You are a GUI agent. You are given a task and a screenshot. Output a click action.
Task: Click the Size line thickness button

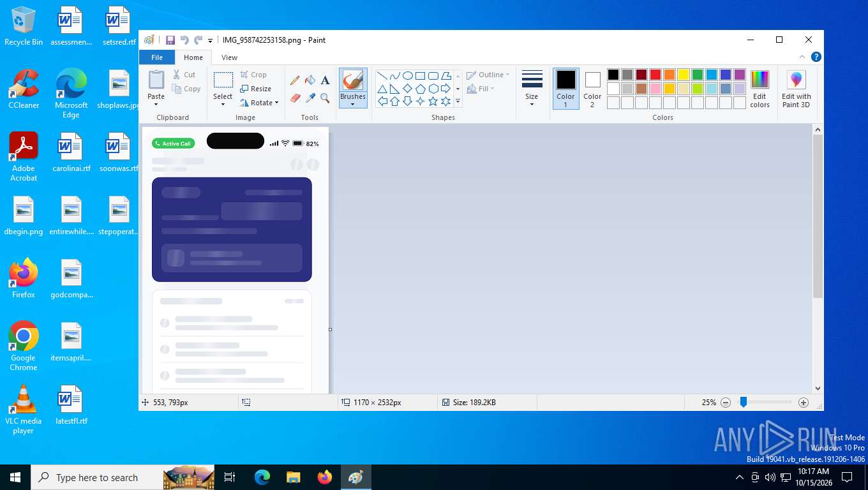coord(532,87)
